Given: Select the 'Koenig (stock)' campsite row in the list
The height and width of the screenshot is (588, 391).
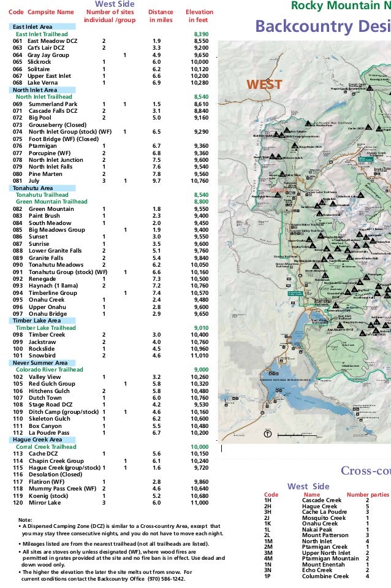Looking at the screenshot, I should (110, 496).
